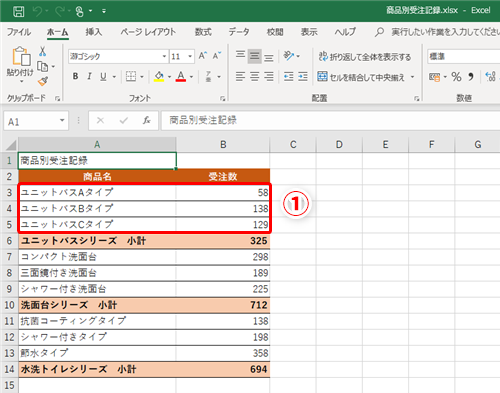Apply yellow fill color bucket
The image size is (500, 393).
(159, 76)
